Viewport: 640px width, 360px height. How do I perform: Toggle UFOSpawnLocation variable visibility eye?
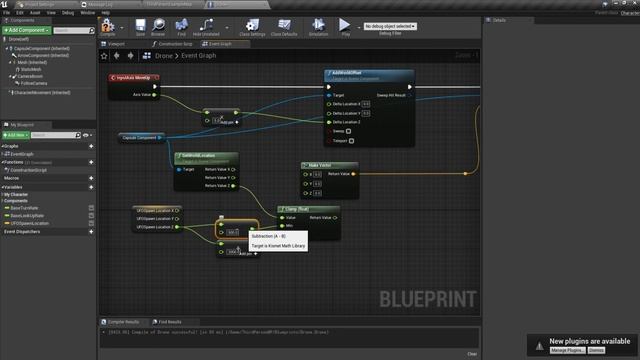(x=91, y=223)
